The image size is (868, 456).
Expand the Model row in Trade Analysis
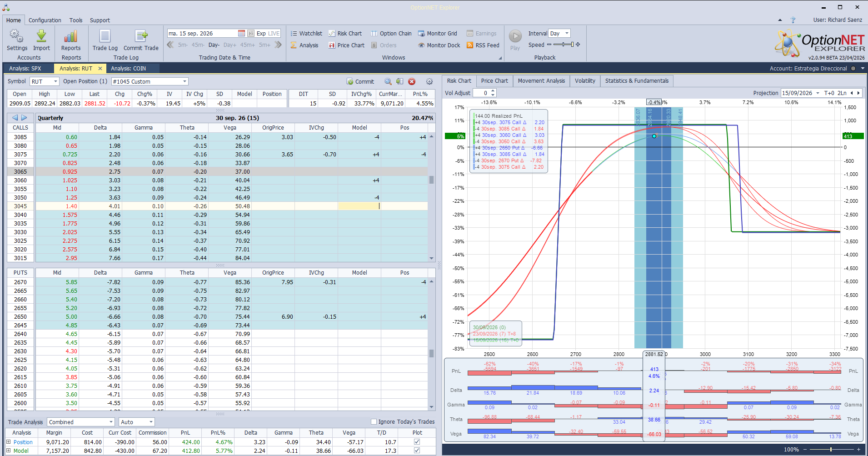tap(8, 451)
